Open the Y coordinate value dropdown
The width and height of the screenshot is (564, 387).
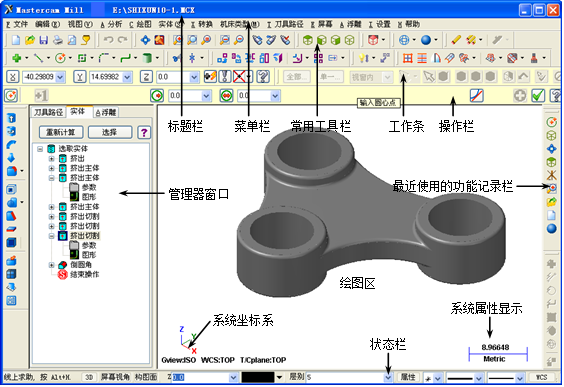[x=127, y=77]
